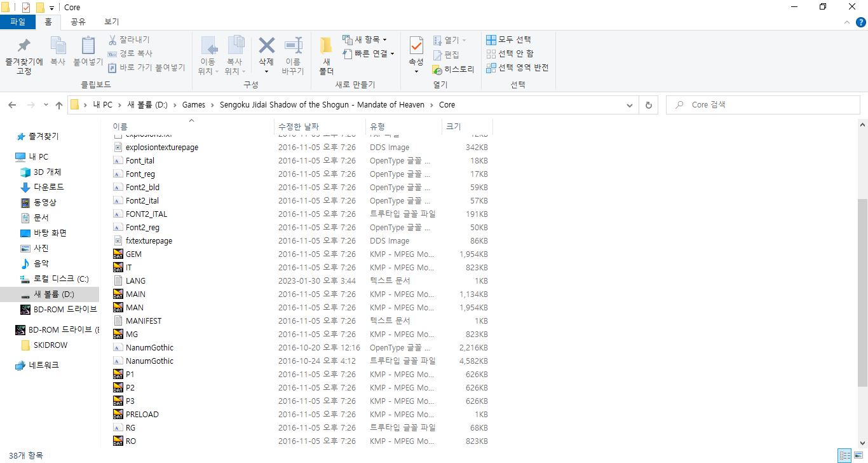Click 내 PC in the address breadcrumb
Image resolution: width=868 pixels, height=463 pixels.
(x=102, y=105)
